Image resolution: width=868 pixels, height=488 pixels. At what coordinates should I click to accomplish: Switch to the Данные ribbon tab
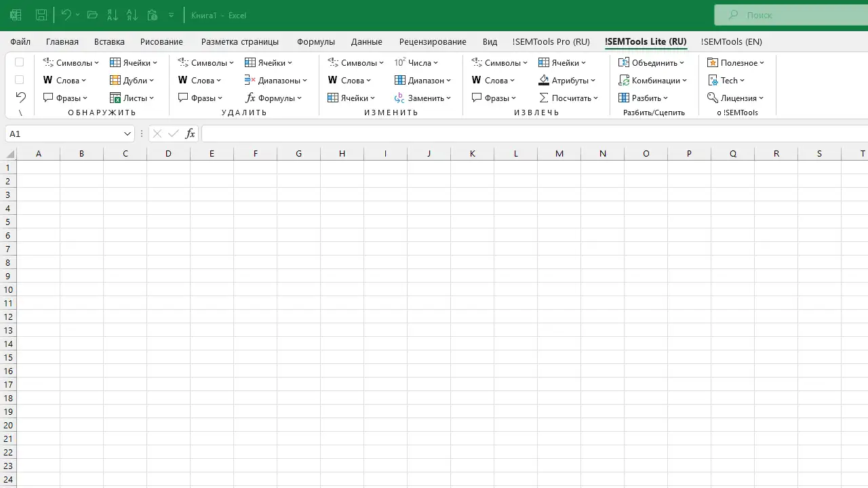[x=367, y=41]
